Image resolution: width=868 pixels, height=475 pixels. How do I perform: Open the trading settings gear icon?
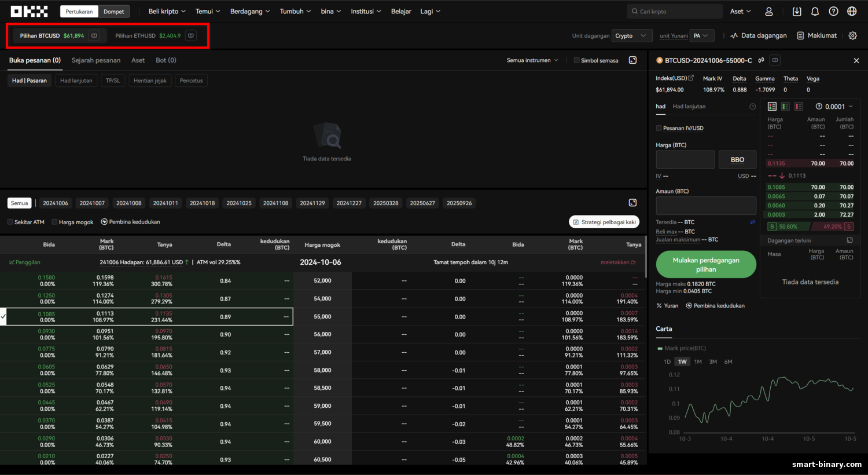852,35
